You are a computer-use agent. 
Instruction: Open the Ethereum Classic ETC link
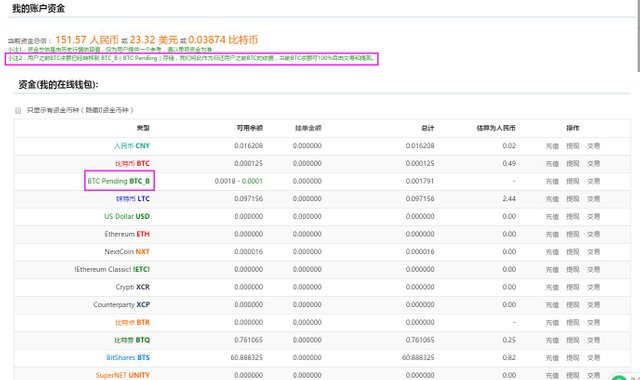[112, 269]
